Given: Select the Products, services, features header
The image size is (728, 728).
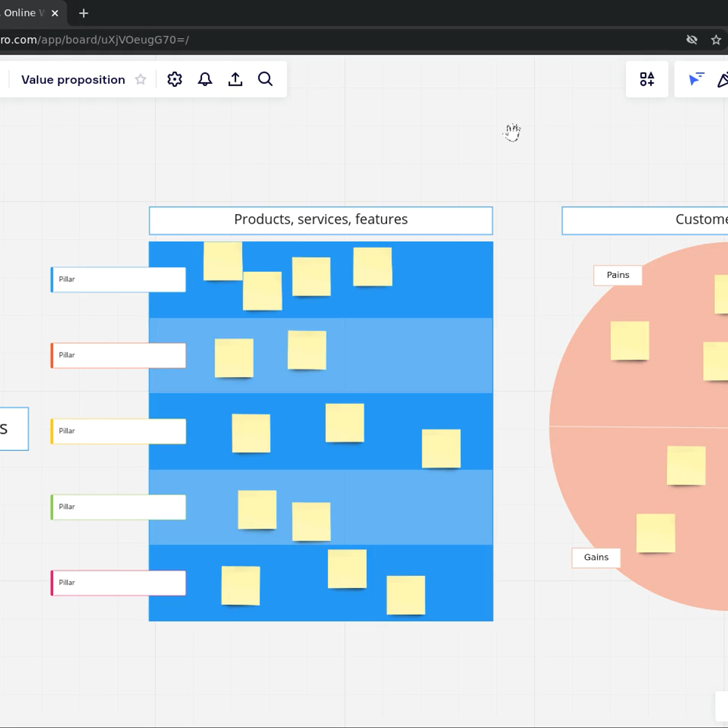Looking at the screenshot, I should [321, 220].
